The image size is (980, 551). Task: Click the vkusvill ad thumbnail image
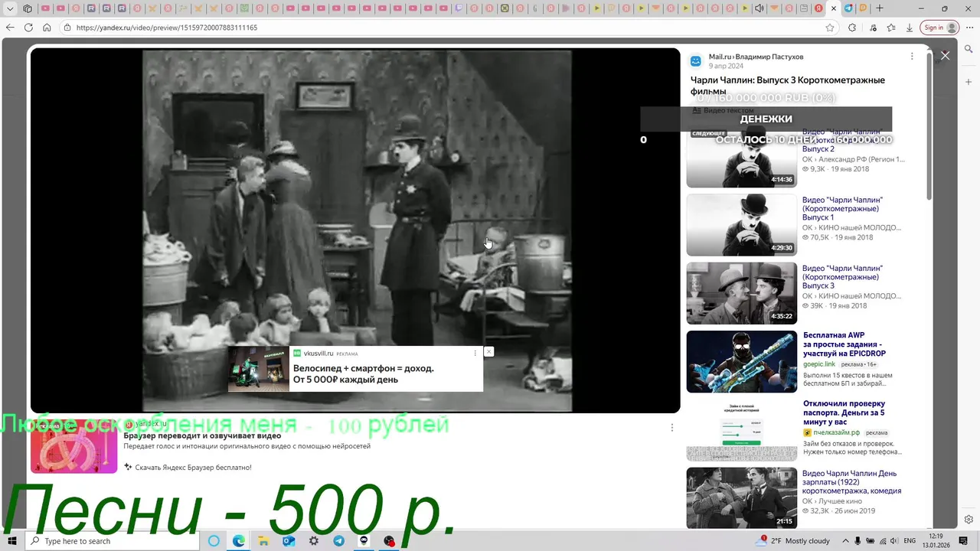[258, 369]
